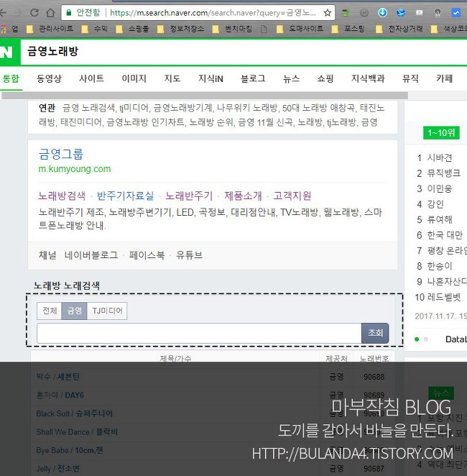This screenshot has height=476, width=467.
Task: Switch to the 통합 search tab
Action: (x=11, y=78)
